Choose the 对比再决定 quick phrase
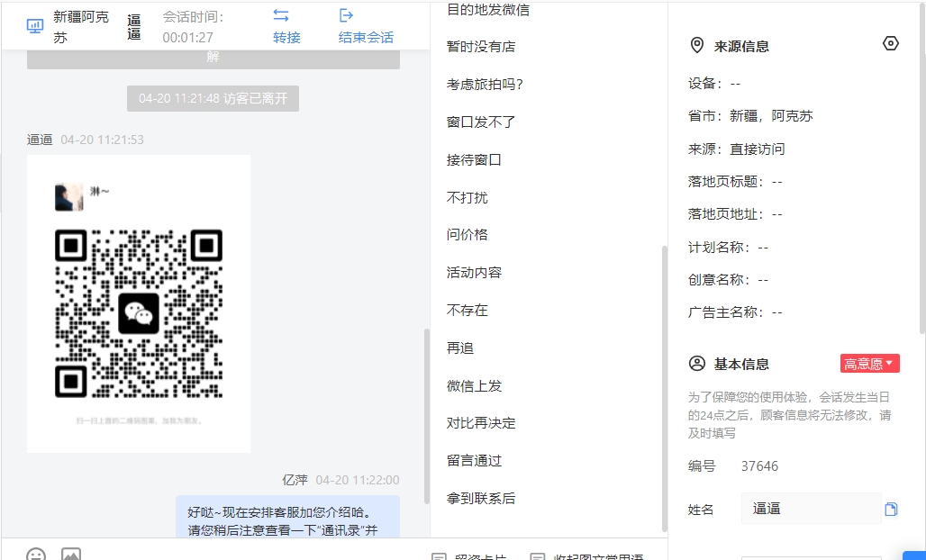Image resolution: width=926 pixels, height=560 pixels. click(x=481, y=423)
